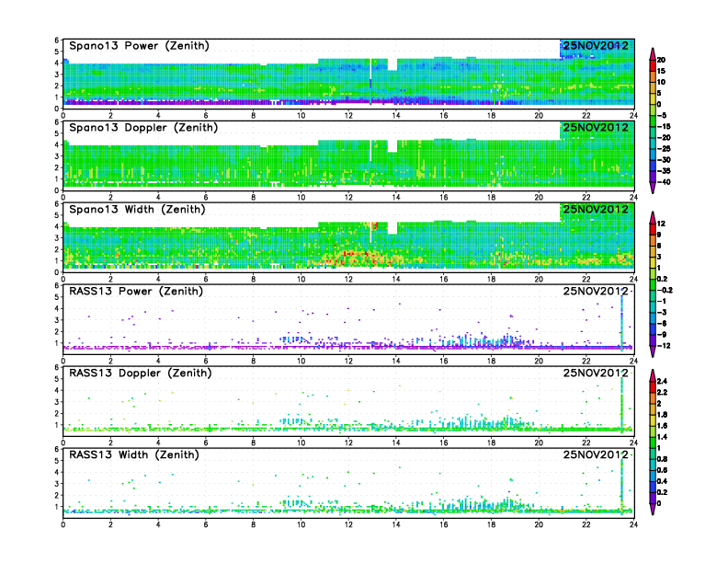Click the 1.4 label on the bottom colorbar
The height and width of the screenshot is (563, 728).
tap(663, 437)
